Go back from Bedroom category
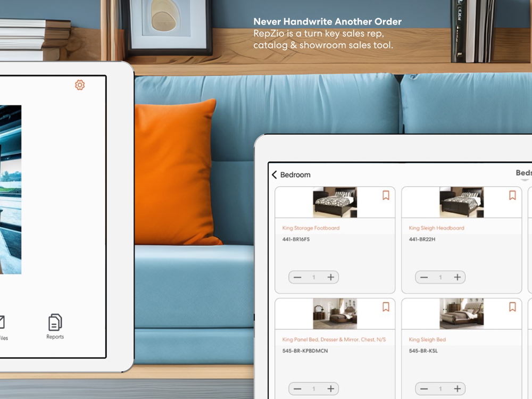The width and height of the screenshot is (532, 399). tap(275, 174)
